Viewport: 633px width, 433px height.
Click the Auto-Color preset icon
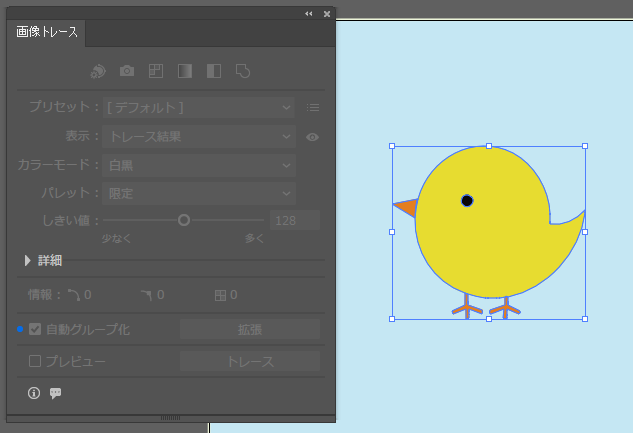point(98,71)
